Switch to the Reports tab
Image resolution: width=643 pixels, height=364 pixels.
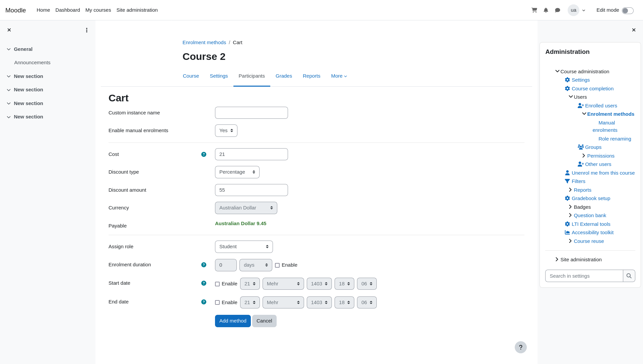[x=311, y=76]
